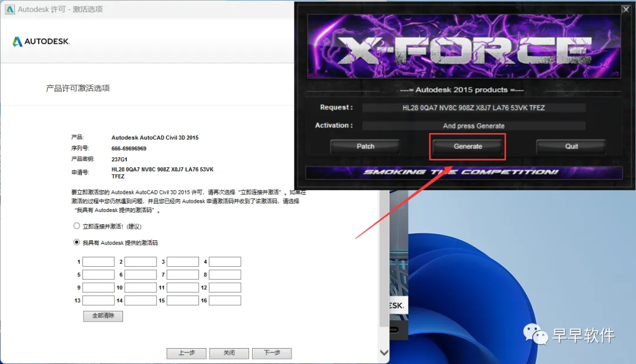Click activation code box 15
The width and height of the screenshot is (636, 364).
pos(183,301)
